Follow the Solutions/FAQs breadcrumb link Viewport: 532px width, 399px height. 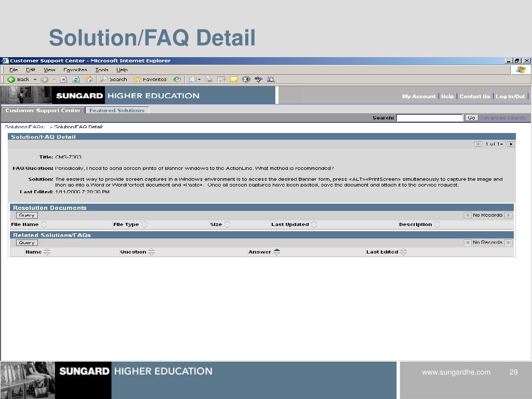tap(25, 127)
